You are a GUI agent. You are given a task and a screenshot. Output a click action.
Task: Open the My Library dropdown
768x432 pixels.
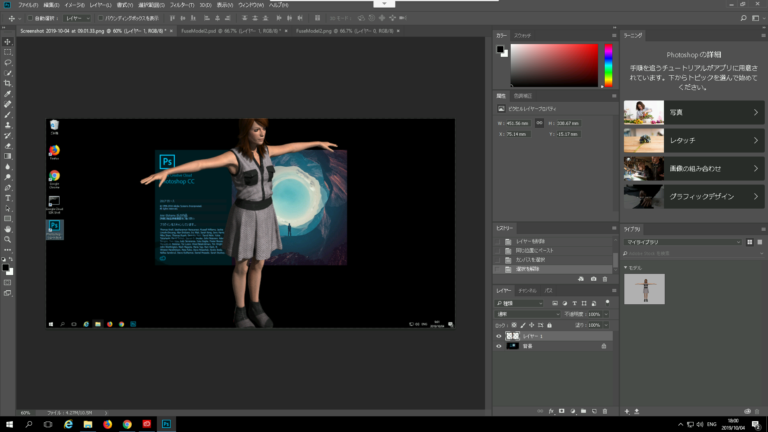(x=682, y=242)
